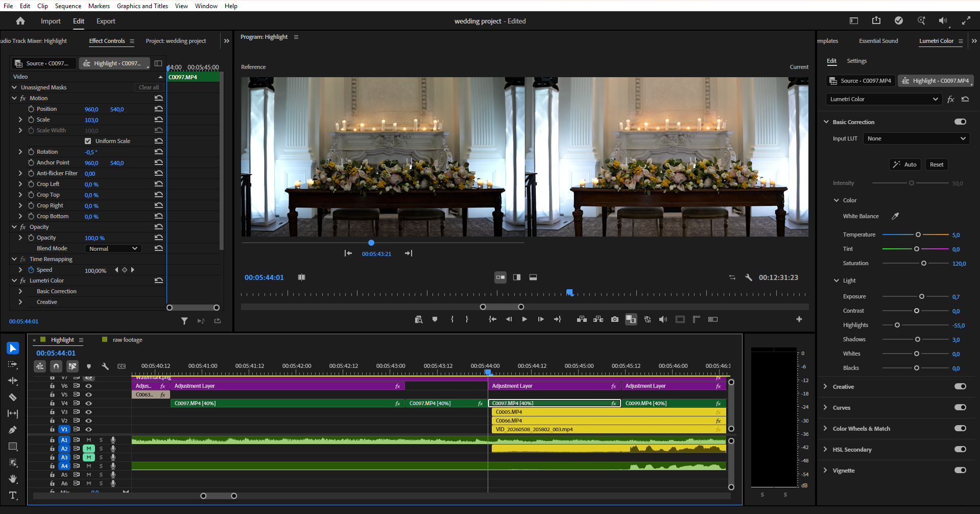Open the Essential Sound panel tab
This screenshot has width=980, height=514.
pyautogui.click(x=878, y=41)
